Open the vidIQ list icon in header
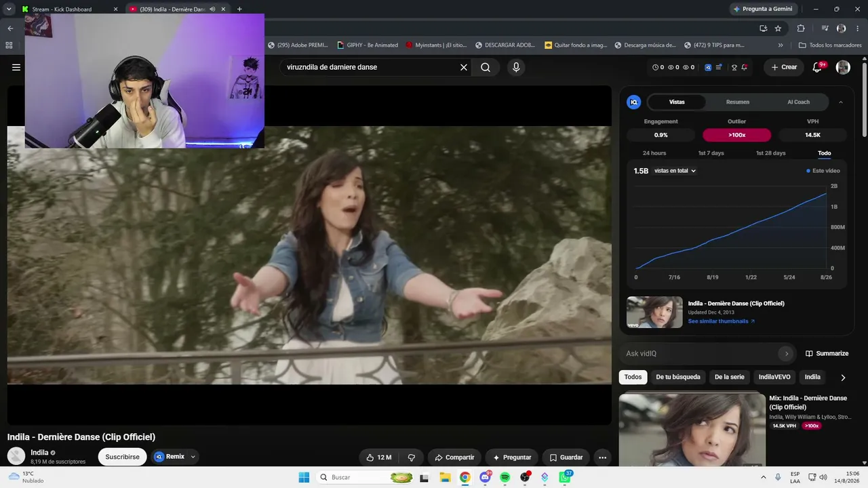Image resolution: width=868 pixels, height=488 pixels. [x=719, y=67]
